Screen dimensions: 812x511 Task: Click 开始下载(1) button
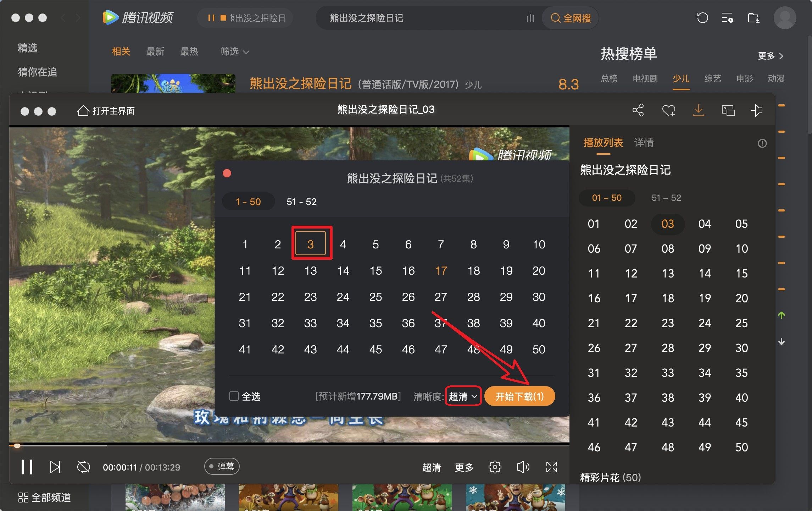(x=519, y=396)
